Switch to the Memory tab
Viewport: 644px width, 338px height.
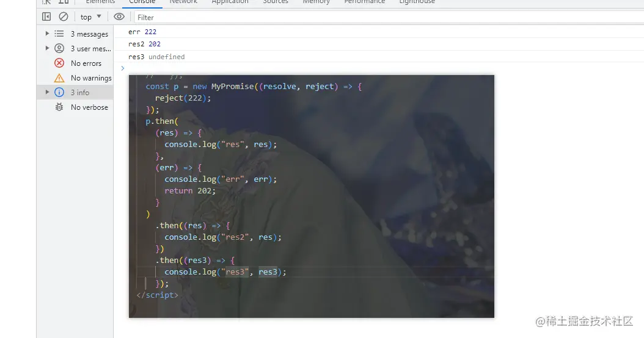[317, 2]
